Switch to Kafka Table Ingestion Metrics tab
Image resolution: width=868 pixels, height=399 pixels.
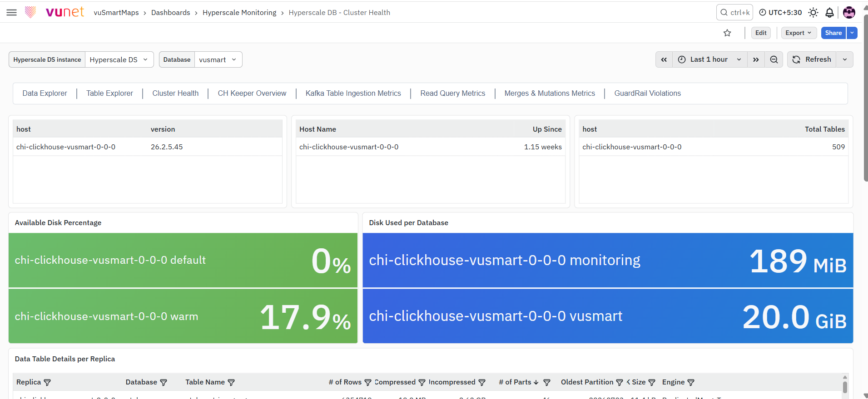click(x=353, y=93)
